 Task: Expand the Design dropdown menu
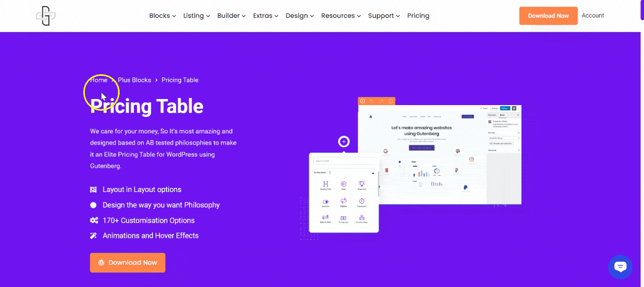coord(300,16)
